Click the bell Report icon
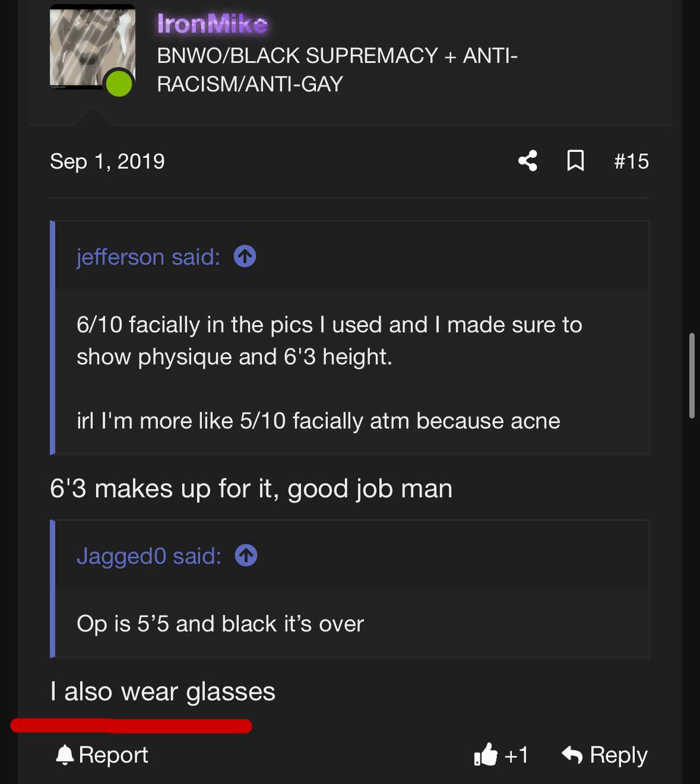 point(65,755)
